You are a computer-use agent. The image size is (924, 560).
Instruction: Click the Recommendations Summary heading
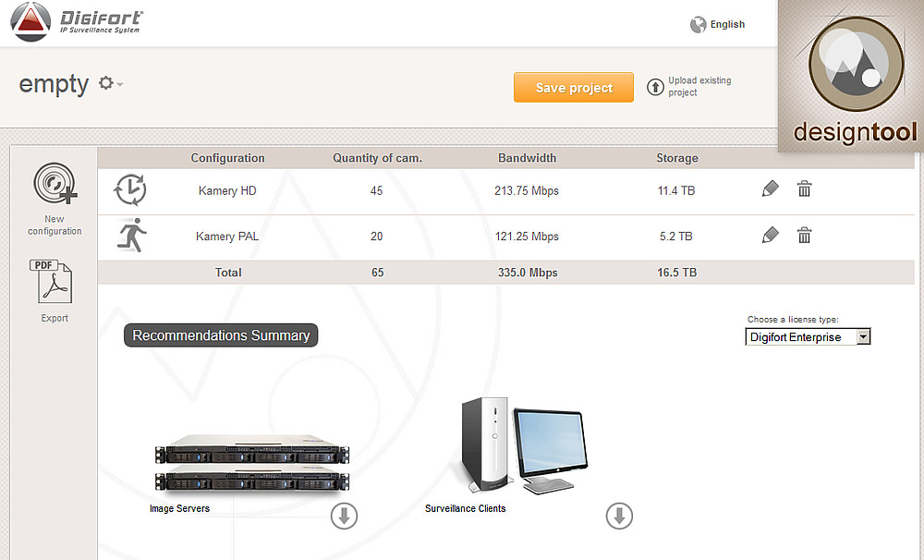pyautogui.click(x=221, y=335)
